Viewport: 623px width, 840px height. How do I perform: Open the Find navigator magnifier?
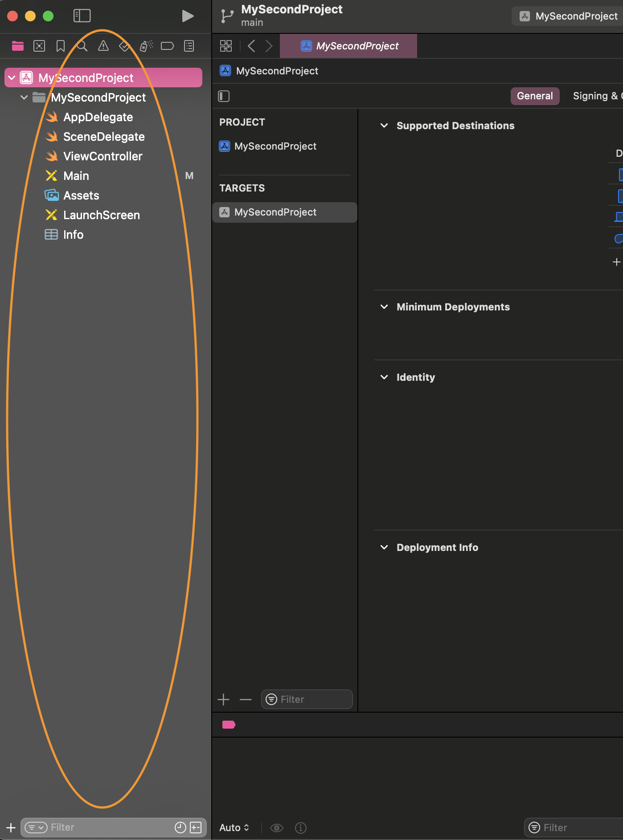82,46
